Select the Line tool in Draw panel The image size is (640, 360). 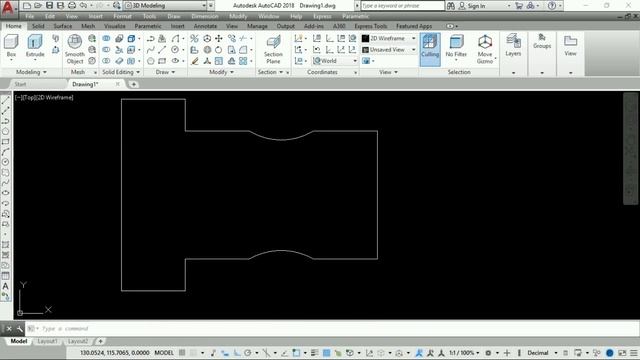point(162,50)
